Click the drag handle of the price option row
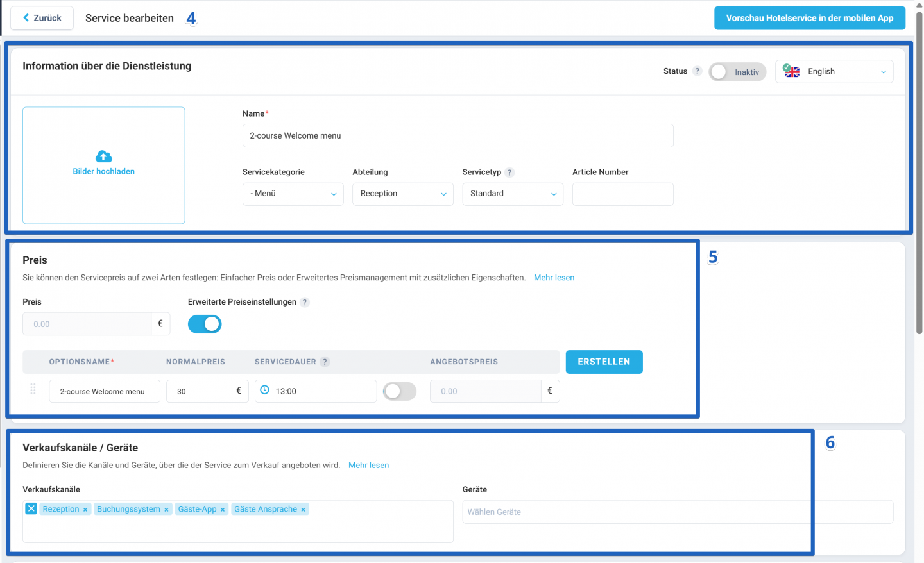Screen dimensions: 924x563 (33, 389)
